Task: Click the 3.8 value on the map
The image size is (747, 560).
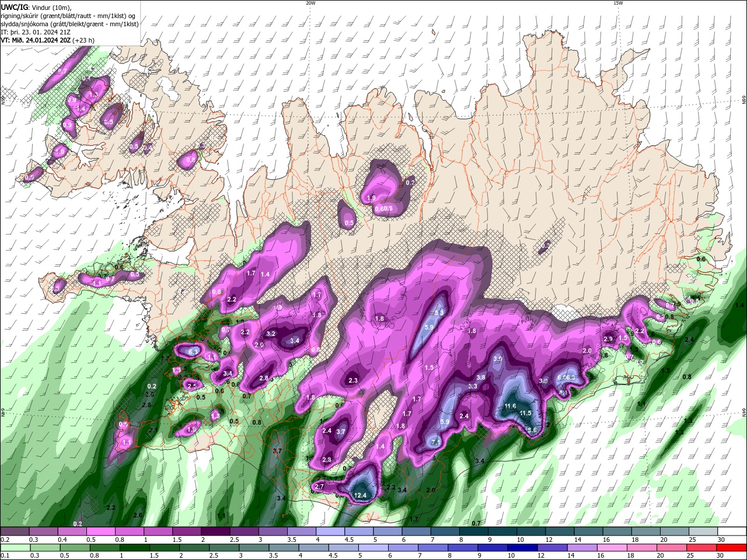Action: tap(480, 377)
